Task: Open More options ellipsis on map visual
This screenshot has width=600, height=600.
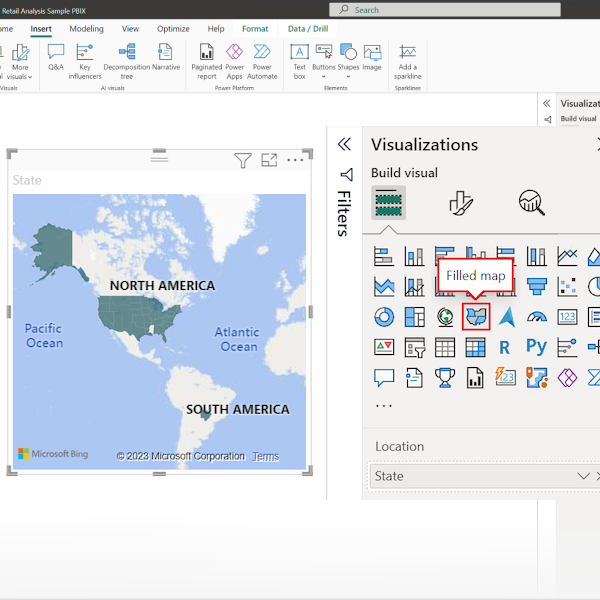Action: pos(295,160)
